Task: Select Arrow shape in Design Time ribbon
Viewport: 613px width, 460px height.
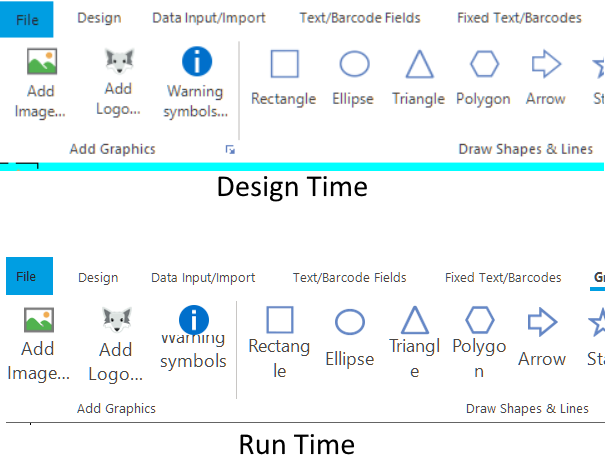Action: [546, 65]
